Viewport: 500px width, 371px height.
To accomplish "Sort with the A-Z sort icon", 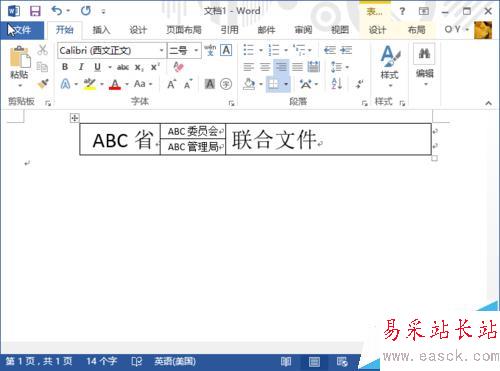I will click(337, 84).
